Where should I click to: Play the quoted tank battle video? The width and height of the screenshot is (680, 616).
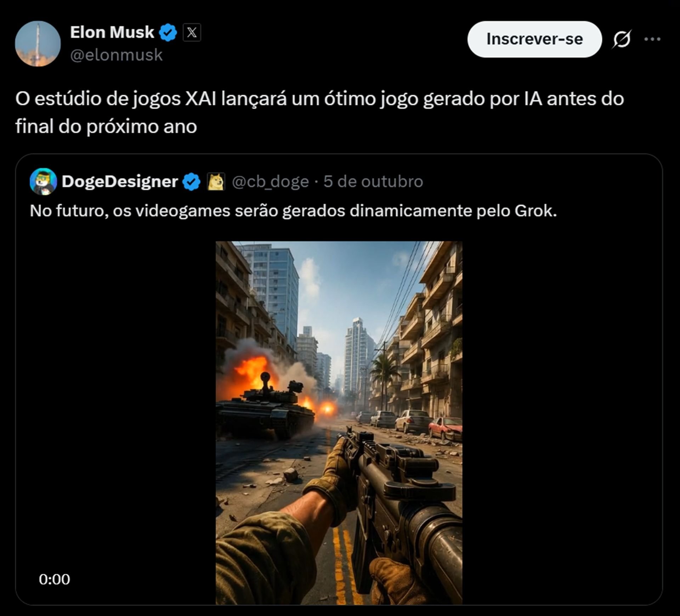[x=339, y=423]
